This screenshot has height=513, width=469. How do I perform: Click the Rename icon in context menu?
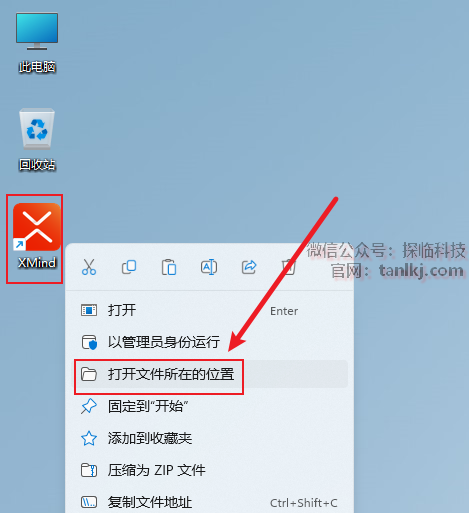click(209, 267)
